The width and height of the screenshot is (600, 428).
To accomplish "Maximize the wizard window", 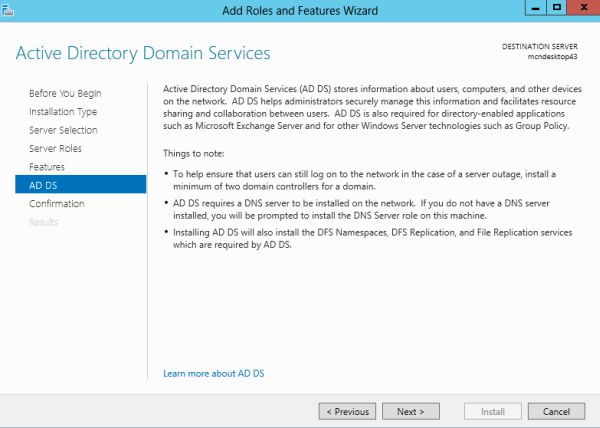I will pyautogui.click(x=555, y=8).
